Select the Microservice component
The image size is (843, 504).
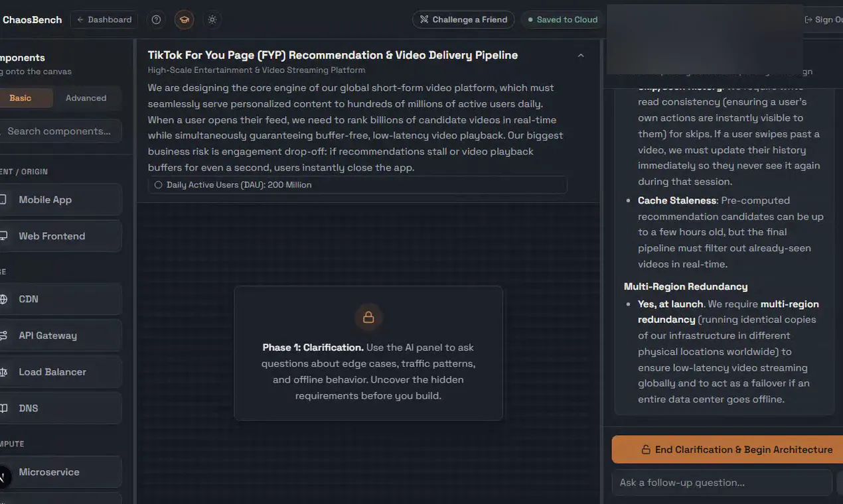[60, 472]
